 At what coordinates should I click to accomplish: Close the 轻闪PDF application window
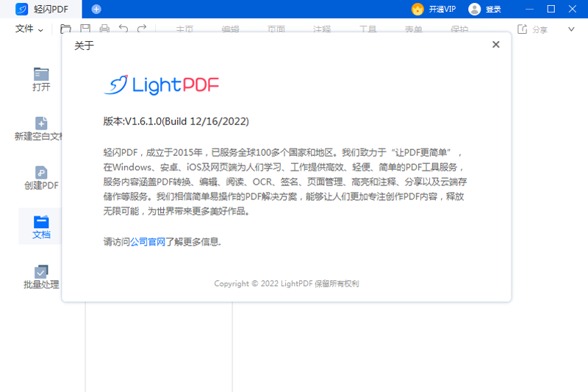click(x=573, y=9)
